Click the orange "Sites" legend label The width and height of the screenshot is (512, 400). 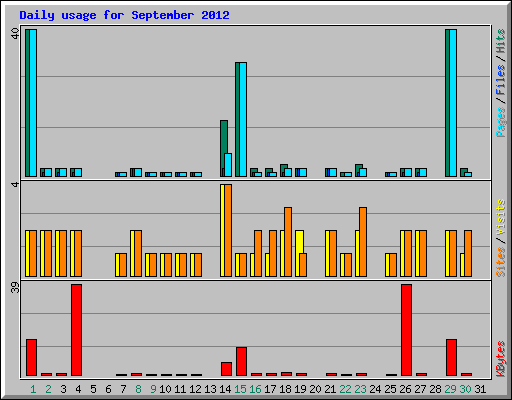(501, 262)
